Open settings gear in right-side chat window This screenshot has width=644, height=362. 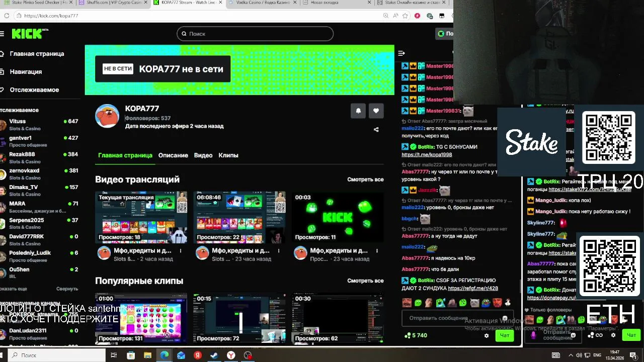pyautogui.click(x=613, y=335)
